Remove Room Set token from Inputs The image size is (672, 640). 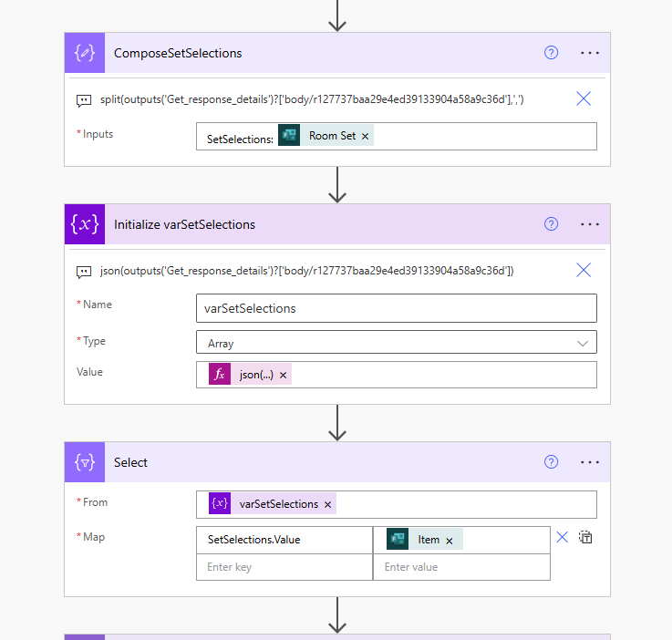tap(366, 136)
